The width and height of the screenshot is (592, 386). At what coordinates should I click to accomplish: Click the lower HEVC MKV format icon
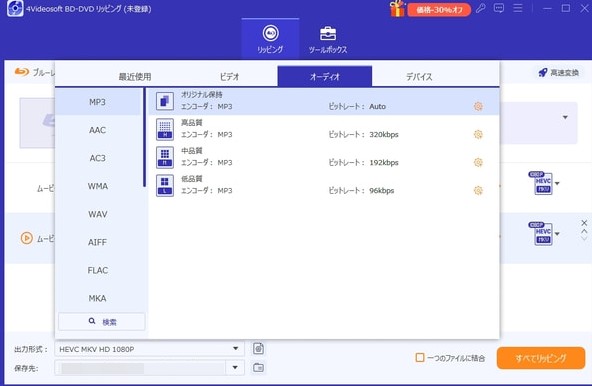tap(541, 233)
